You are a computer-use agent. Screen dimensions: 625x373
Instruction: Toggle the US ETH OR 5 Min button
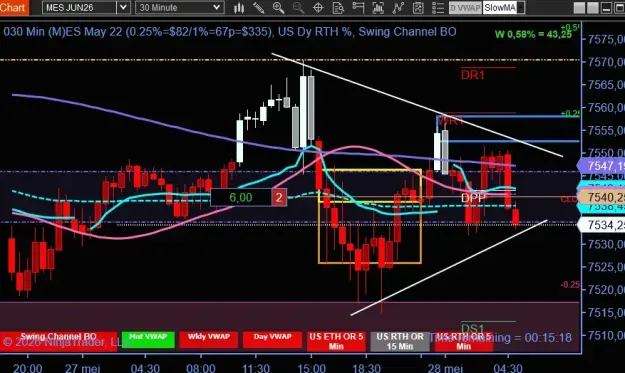pyautogui.click(x=336, y=342)
